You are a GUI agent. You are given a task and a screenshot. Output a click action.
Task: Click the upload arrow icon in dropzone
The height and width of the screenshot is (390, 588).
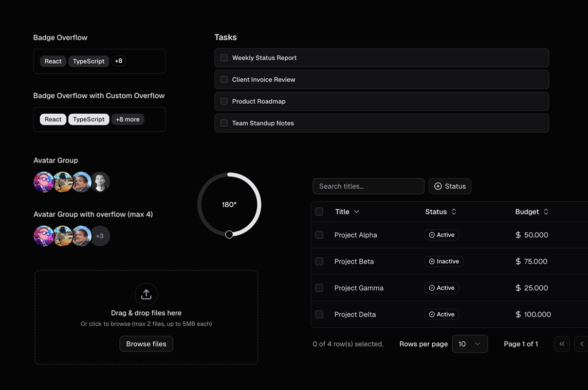pyautogui.click(x=146, y=294)
